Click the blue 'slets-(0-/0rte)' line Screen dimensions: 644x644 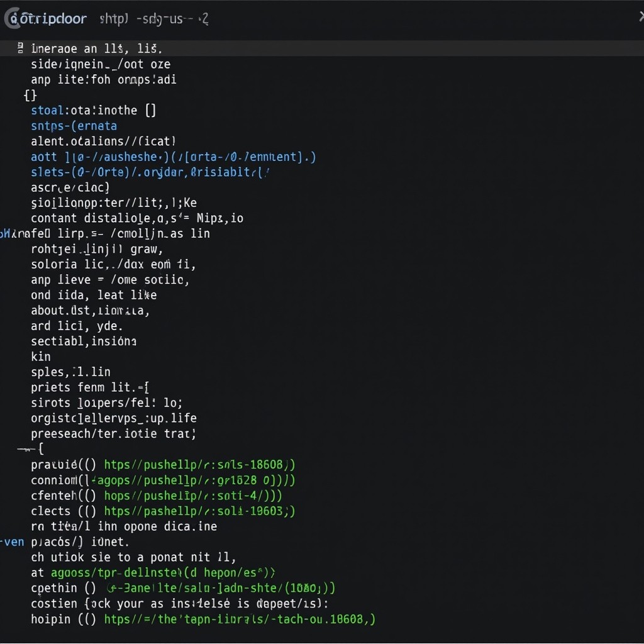(x=150, y=172)
